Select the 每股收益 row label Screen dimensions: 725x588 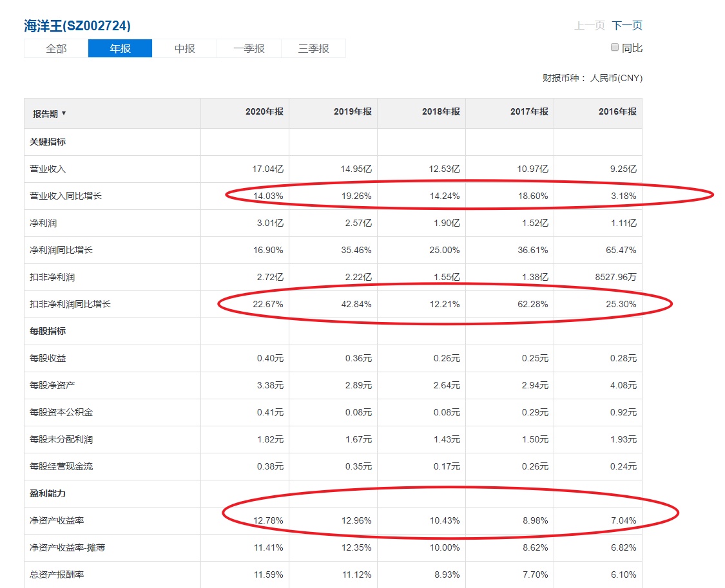point(48,359)
